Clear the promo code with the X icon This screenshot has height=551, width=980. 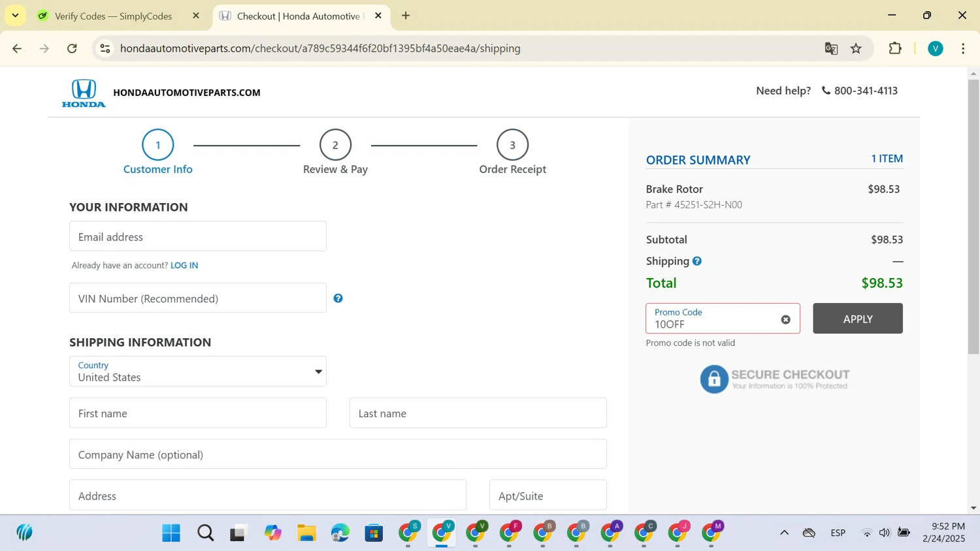(x=785, y=319)
